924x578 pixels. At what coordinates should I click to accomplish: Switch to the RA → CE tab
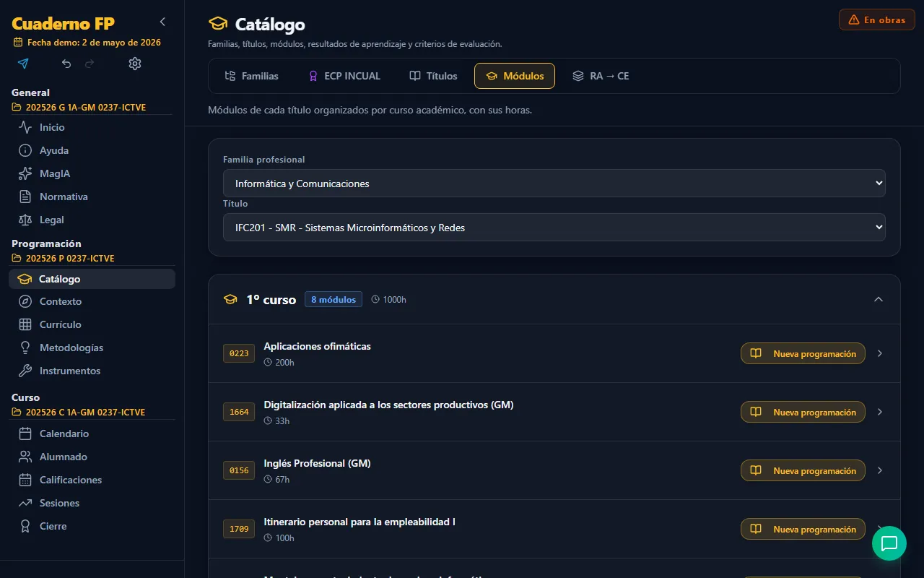click(x=601, y=76)
